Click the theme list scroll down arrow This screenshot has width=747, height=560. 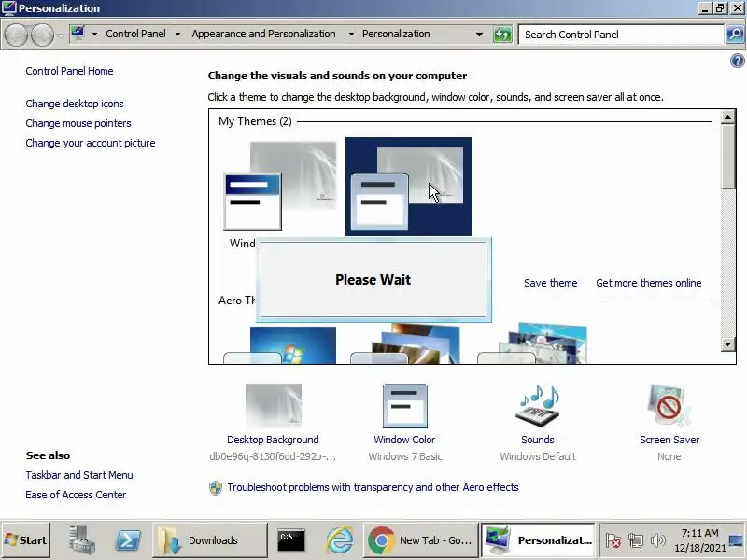(728, 343)
